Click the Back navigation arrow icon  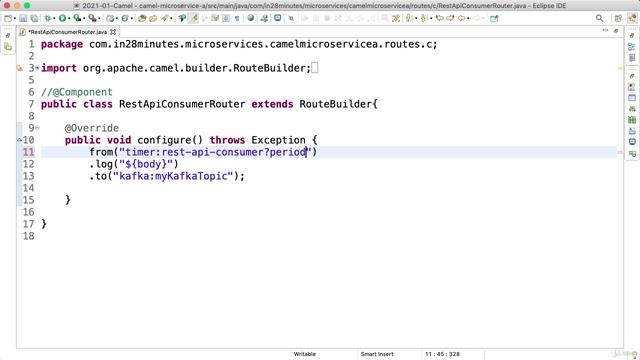[x=462, y=18]
